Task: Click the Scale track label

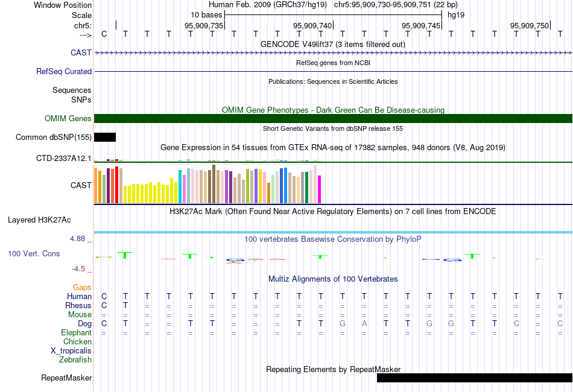Action: 81,15
